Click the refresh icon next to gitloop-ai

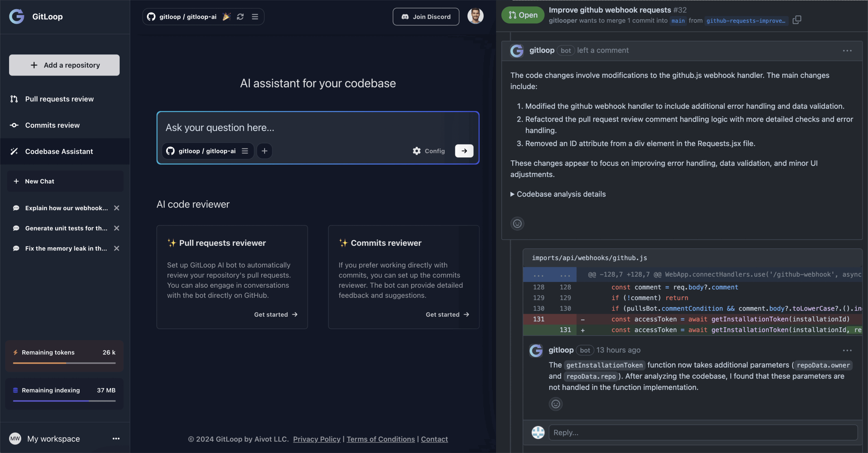point(241,17)
